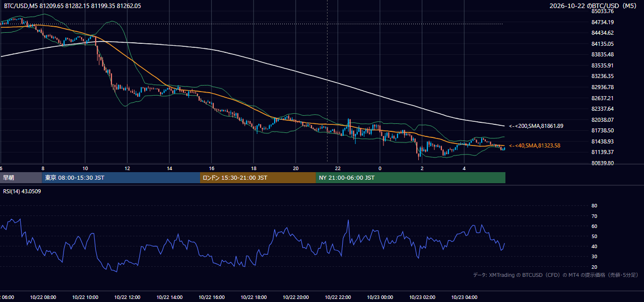Click bottom date label 10/23 02:00

pos(422,297)
